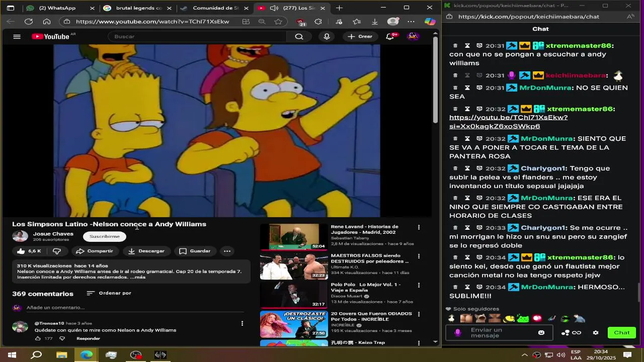Focus the Buscar search field
Screen dimensions: 644x362
pyautogui.click(x=197, y=37)
